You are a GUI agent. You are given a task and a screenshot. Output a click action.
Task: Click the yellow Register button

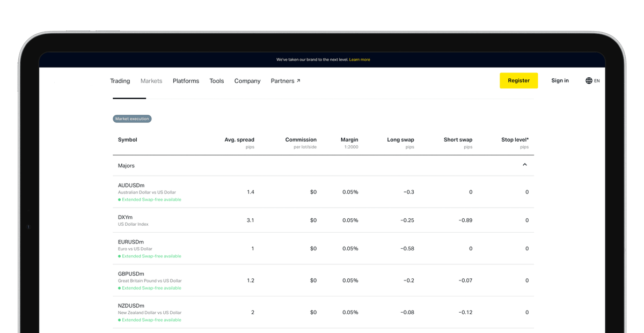518,80
